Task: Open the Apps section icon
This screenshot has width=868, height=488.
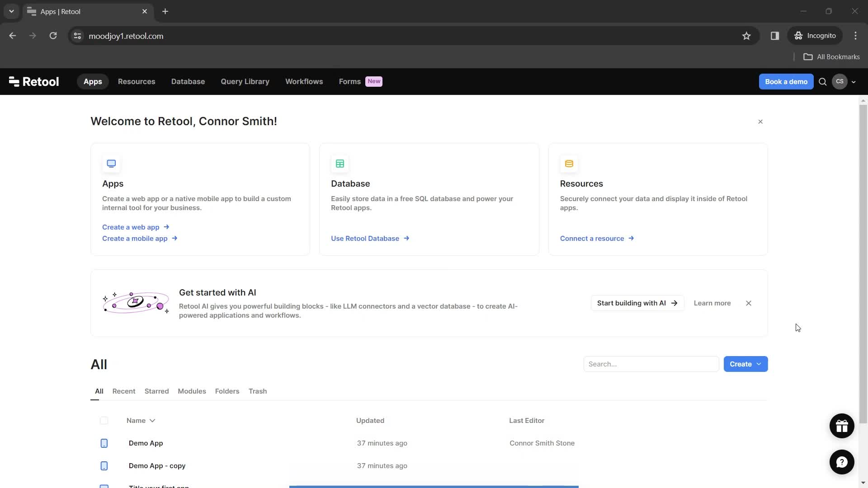Action: [111, 163]
